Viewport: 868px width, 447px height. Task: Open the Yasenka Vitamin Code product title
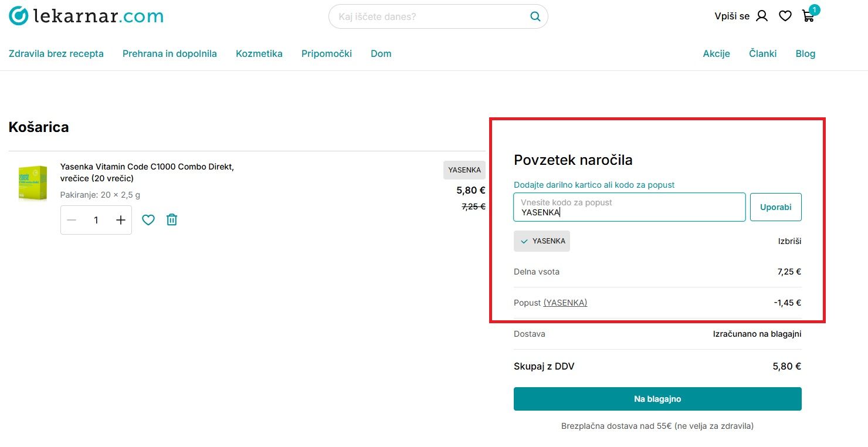click(x=147, y=172)
